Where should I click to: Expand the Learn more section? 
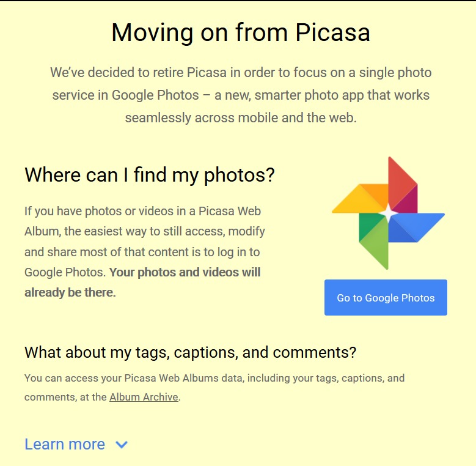click(x=65, y=445)
